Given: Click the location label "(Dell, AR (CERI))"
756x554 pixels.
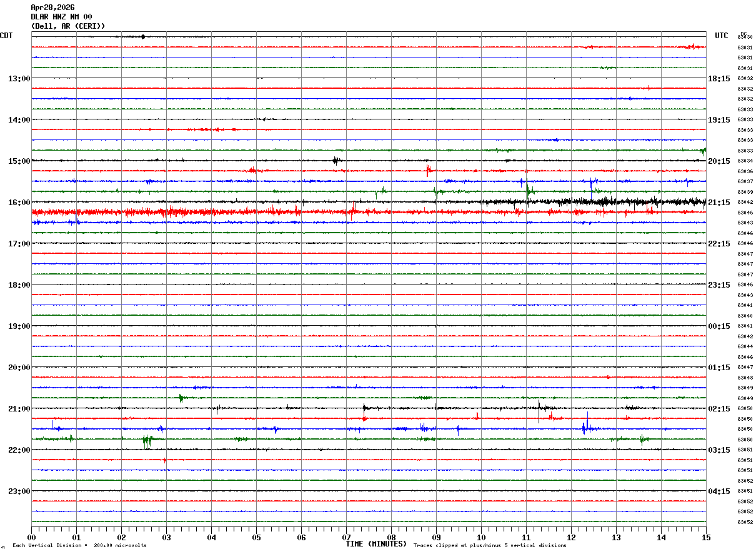Looking at the screenshot, I should coord(68,26).
